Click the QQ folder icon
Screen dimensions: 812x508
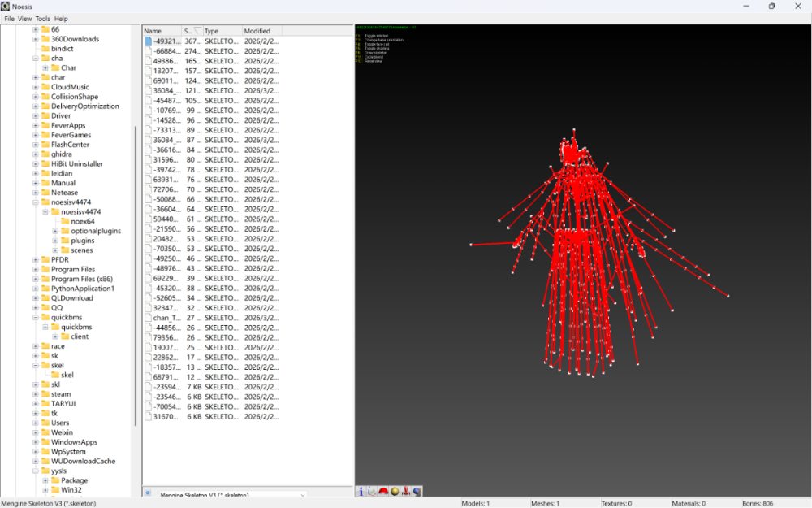[x=45, y=307]
